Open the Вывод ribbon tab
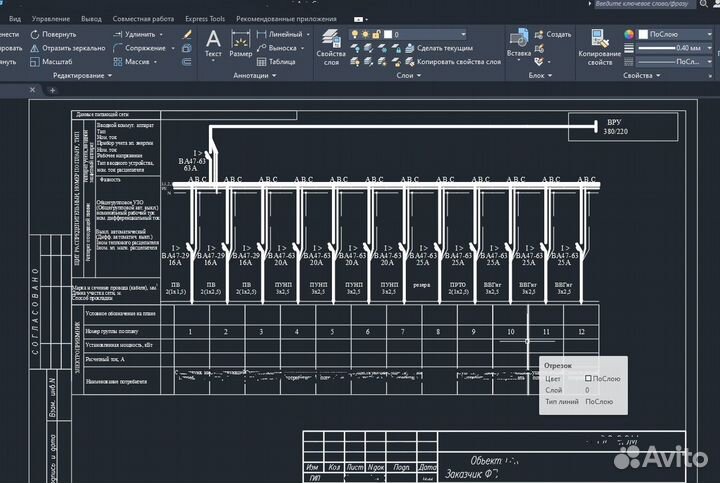Image resolution: width=720 pixels, height=483 pixels. tap(91, 19)
